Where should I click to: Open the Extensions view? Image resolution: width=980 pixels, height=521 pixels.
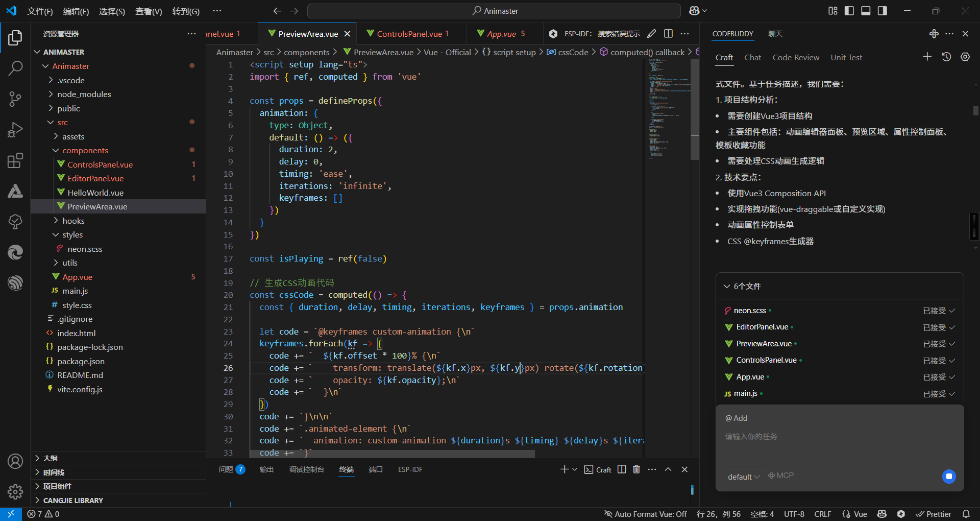(x=15, y=161)
